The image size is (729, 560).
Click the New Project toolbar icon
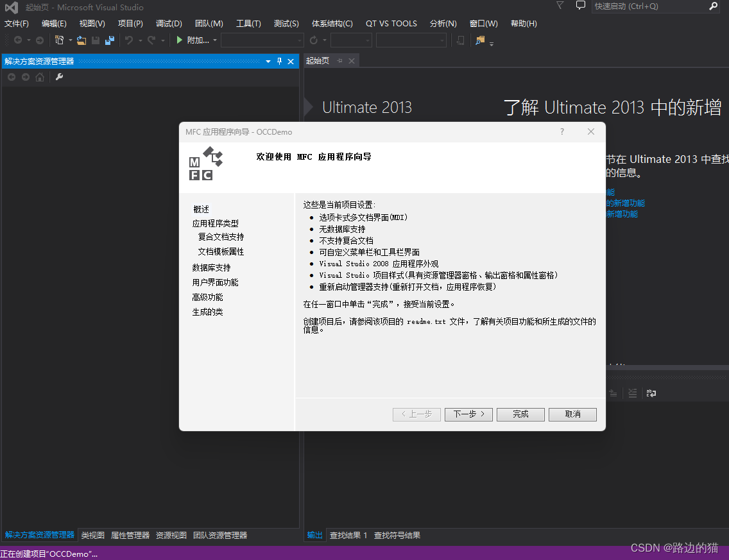pos(59,40)
